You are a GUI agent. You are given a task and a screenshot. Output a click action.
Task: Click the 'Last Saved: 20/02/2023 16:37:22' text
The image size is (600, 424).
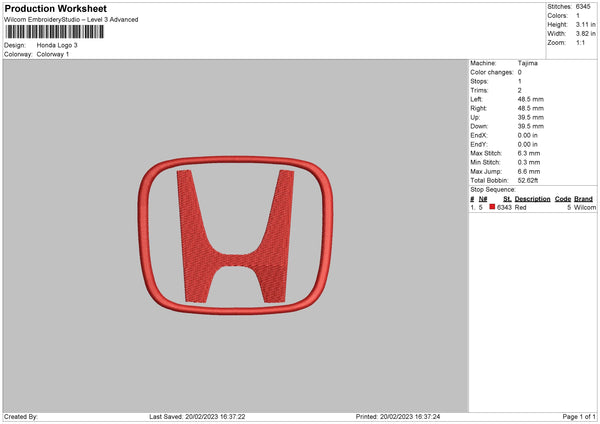pos(197,417)
